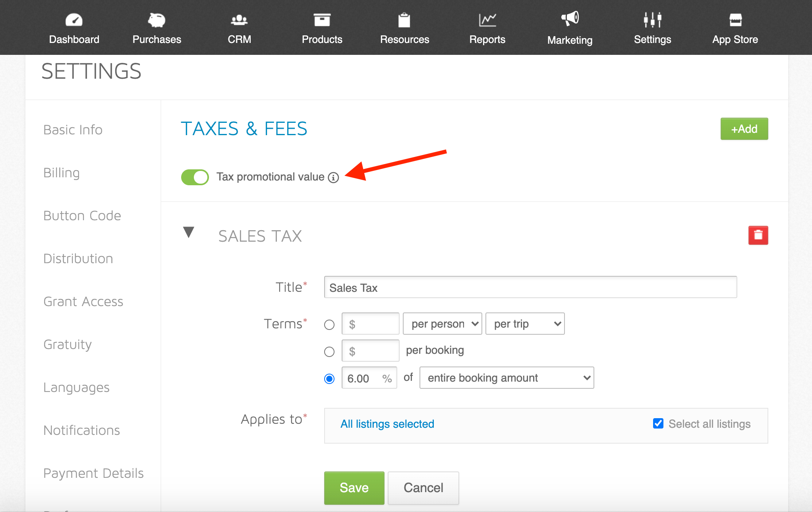
Task: Select the percentage terms radio button
Action: (x=329, y=379)
